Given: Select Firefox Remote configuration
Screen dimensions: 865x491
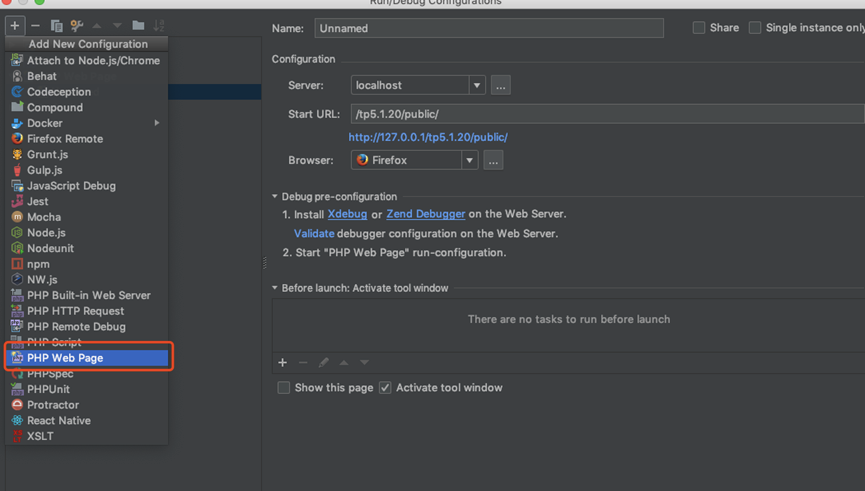Looking at the screenshot, I should point(87,138).
